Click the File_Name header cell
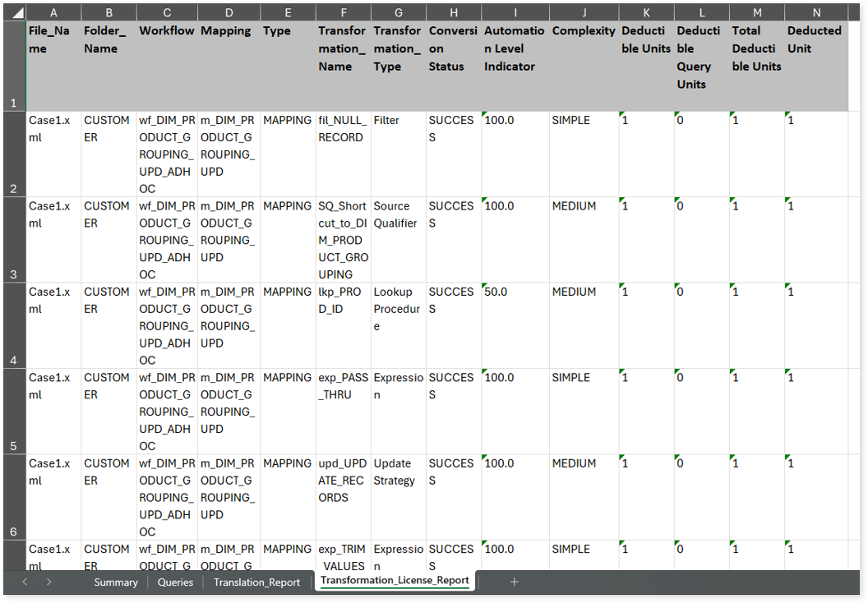Screen dimensions: 868x603 (53, 67)
